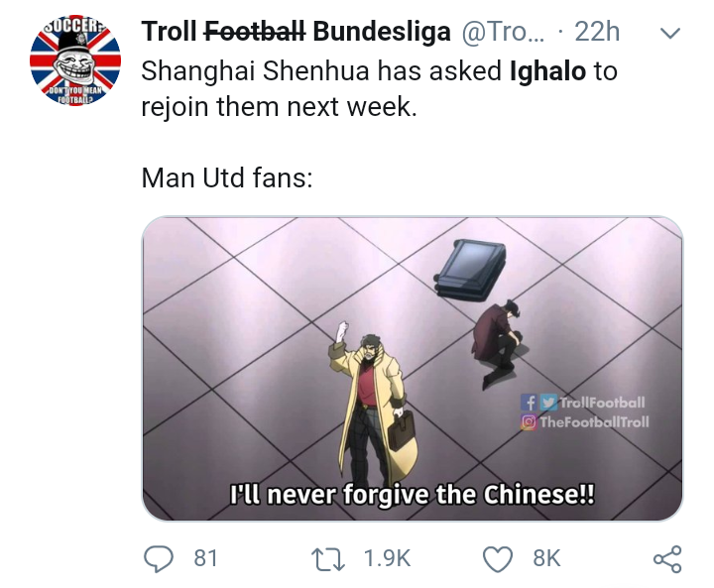Click the Twitter bird icon in the watermark
The image size is (714, 588).
click(548, 403)
